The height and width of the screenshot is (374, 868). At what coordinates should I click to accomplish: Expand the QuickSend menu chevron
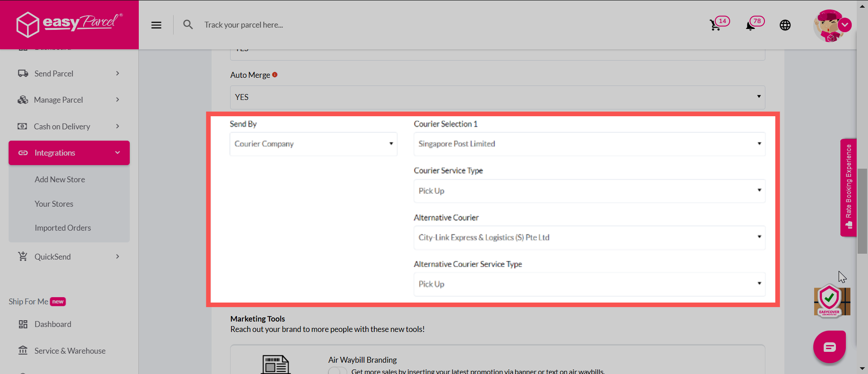click(x=118, y=256)
